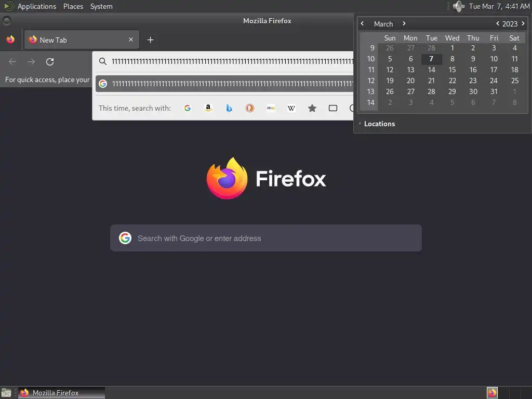Click magnifier icon in the URL bar
The width and height of the screenshot is (532, 399).
coord(103,61)
